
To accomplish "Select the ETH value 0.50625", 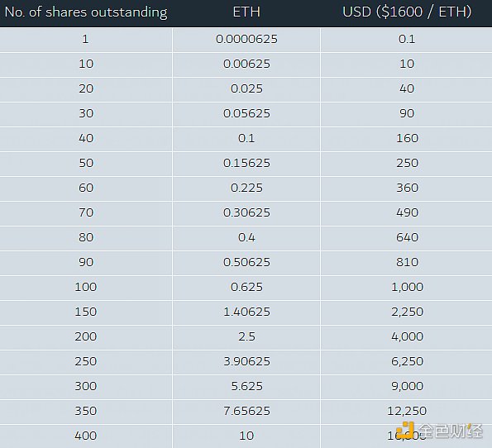I will point(246,263).
